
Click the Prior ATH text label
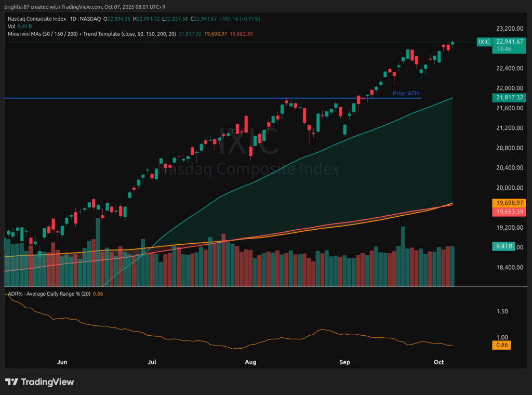pyautogui.click(x=406, y=93)
